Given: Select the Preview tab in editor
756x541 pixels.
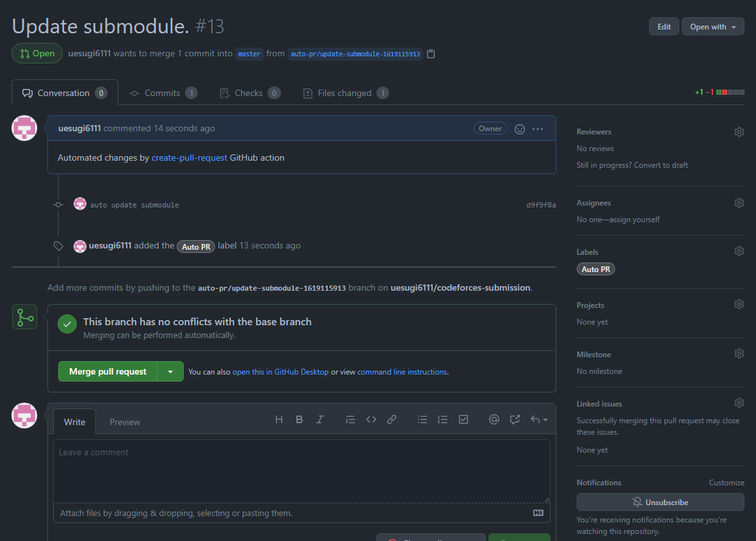Looking at the screenshot, I should [125, 422].
